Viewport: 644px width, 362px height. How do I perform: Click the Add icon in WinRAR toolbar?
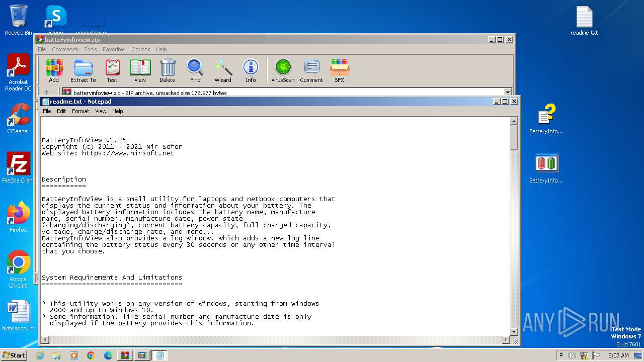click(54, 70)
